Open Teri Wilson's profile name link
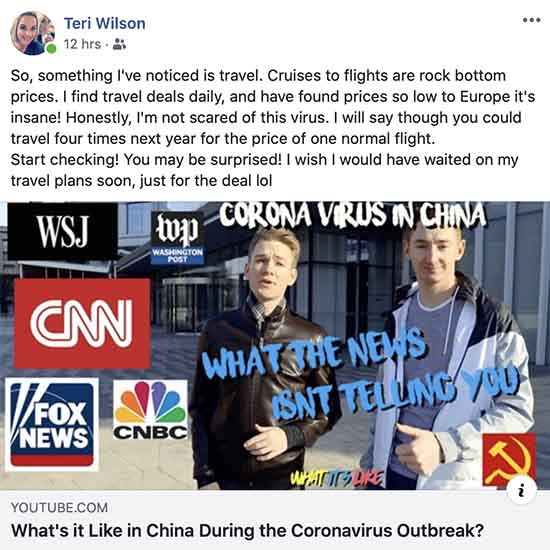 coord(105,24)
